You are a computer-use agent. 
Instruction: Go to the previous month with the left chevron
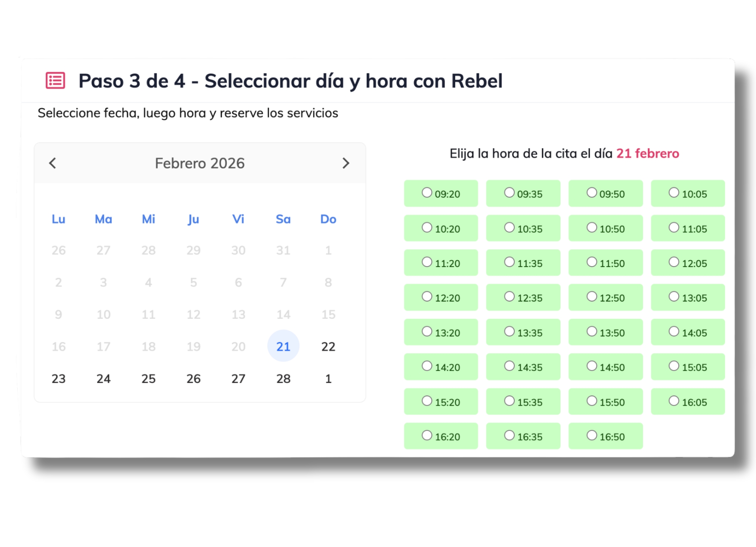(x=52, y=163)
